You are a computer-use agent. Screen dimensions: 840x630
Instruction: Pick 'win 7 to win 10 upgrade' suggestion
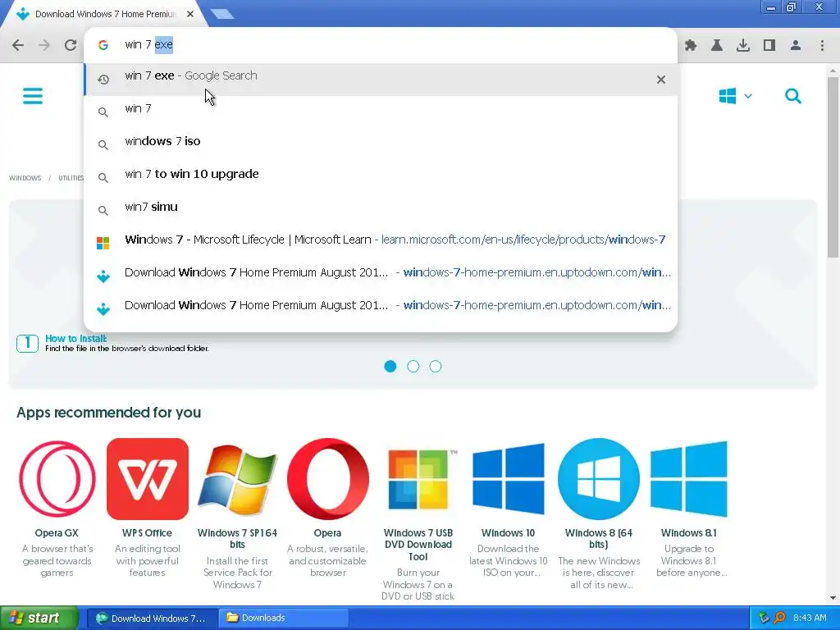click(381, 174)
